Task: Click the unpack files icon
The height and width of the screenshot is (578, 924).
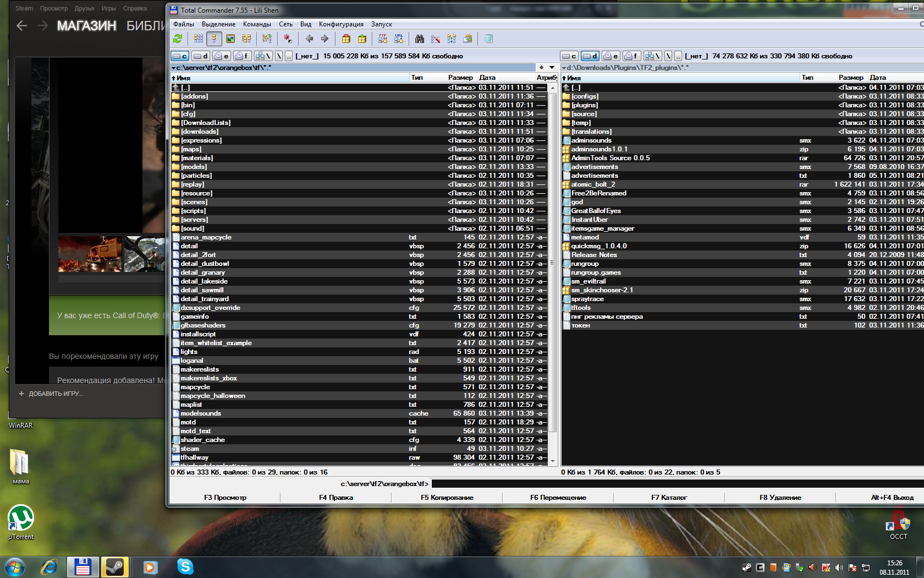Action: click(362, 39)
